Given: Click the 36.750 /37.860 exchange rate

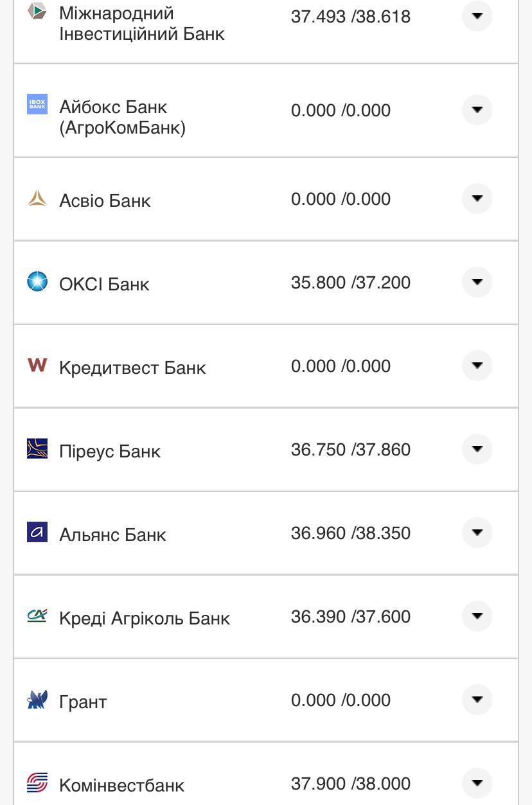Looking at the screenshot, I should tap(350, 450).
